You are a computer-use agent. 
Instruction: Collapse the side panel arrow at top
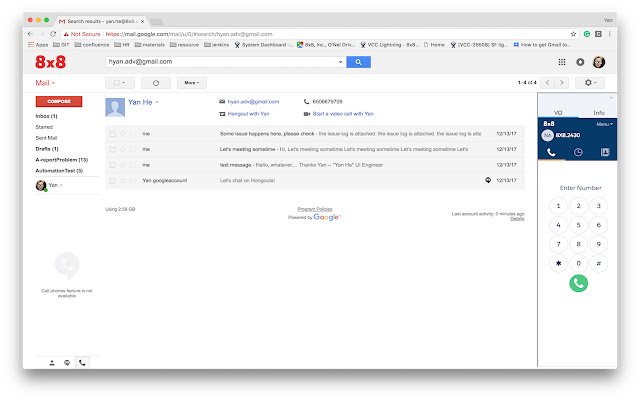611,98
